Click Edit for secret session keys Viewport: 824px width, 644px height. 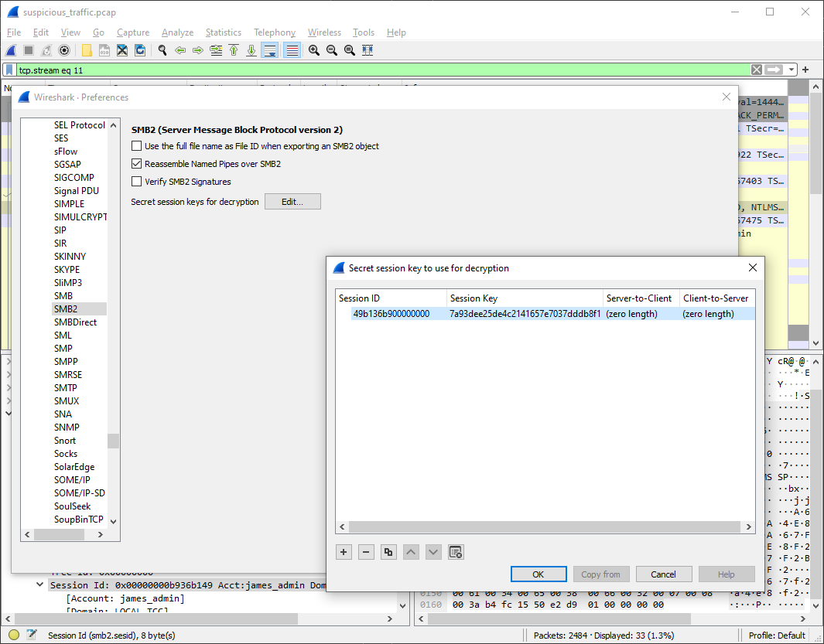pyautogui.click(x=292, y=202)
